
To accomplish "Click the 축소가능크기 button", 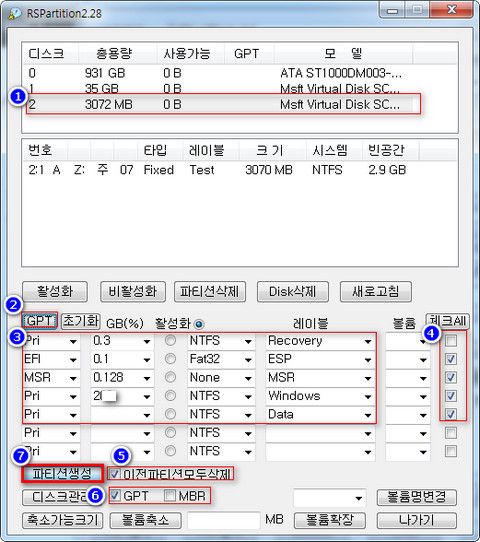I will pyautogui.click(x=63, y=520).
